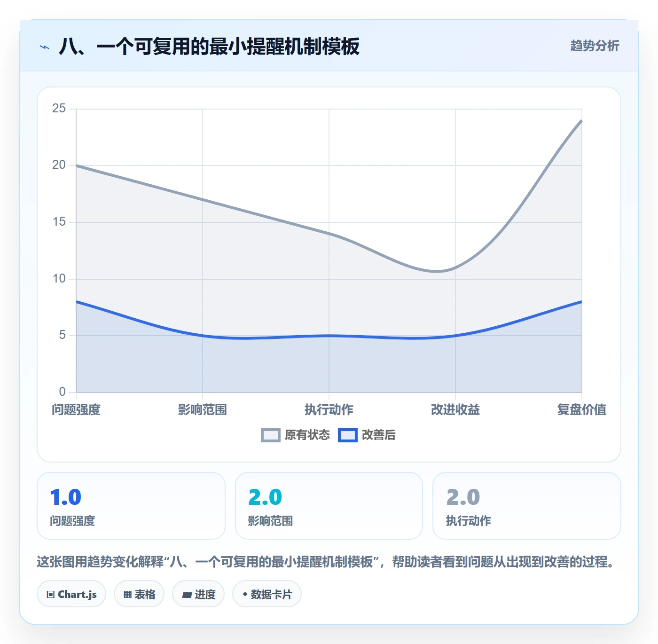658x644 pixels.
Task: Click the y-axis value 5
Action: click(x=62, y=335)
